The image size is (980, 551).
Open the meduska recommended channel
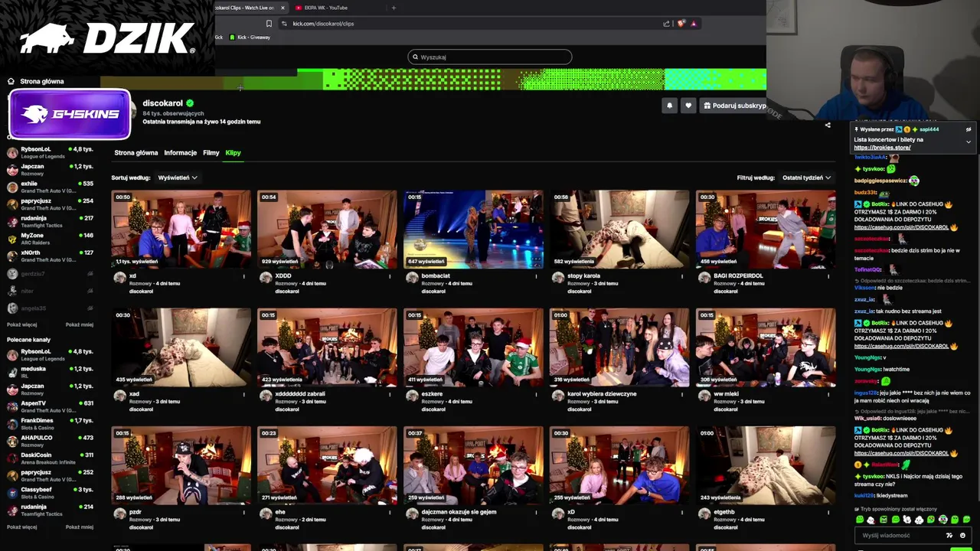point(50,372)
